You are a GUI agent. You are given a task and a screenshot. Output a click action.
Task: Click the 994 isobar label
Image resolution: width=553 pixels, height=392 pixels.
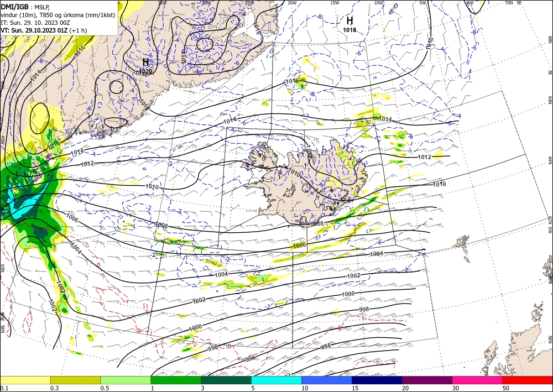point(326,347)
